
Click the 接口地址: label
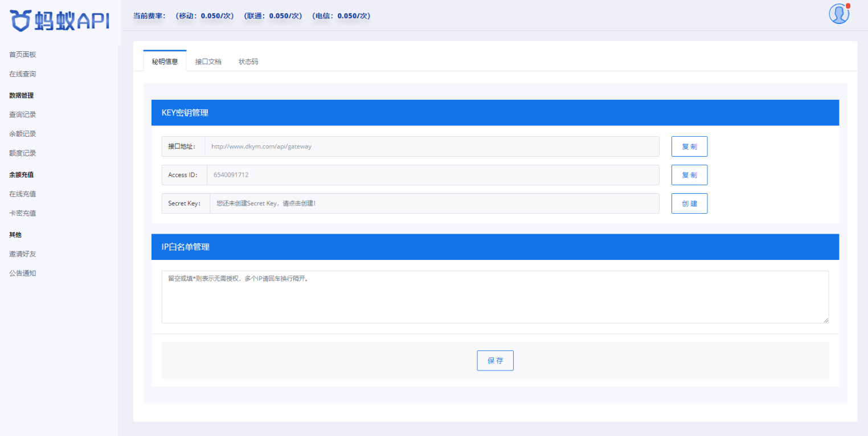[183, 146]
